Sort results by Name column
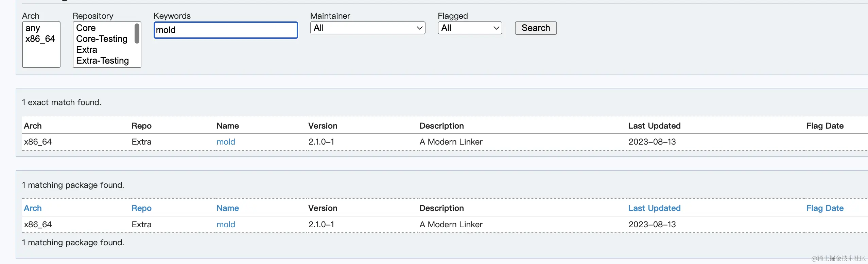Screen dimensions: 868x264 click(228, 208)
